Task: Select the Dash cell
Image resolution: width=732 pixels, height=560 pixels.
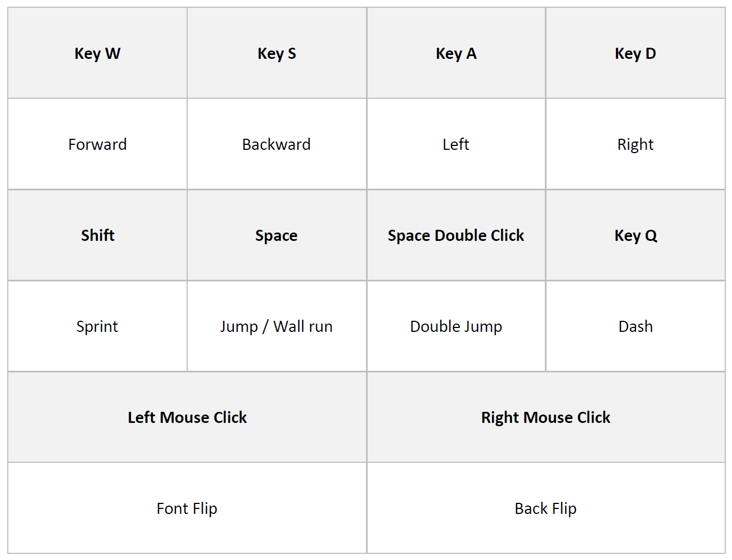Action: [x=635, y=326]
